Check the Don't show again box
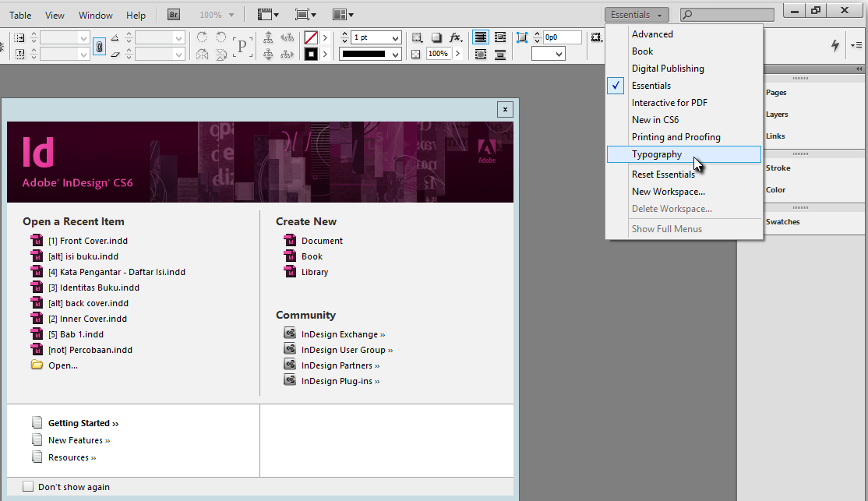 [x=29, y=486]
